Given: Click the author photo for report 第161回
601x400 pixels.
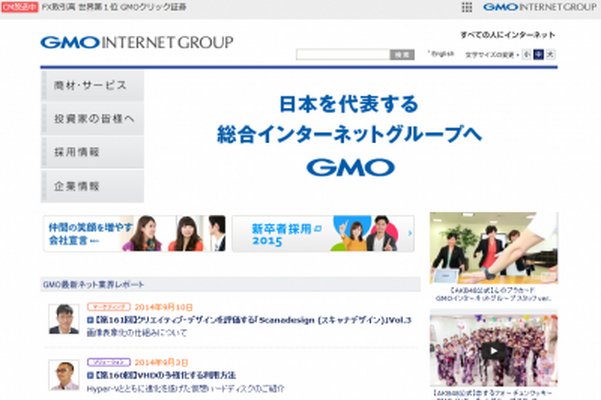Looking at the screenshot, I should pos(64,319).
